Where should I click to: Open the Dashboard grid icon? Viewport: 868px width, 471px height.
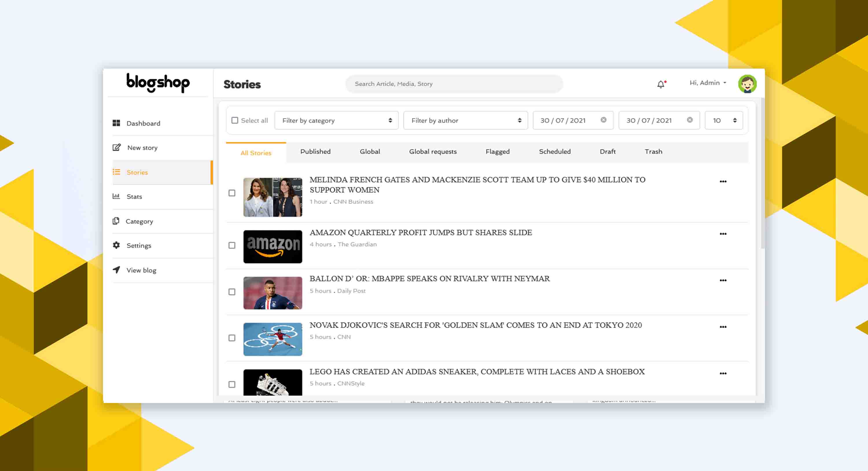click(x=116, y=123)
